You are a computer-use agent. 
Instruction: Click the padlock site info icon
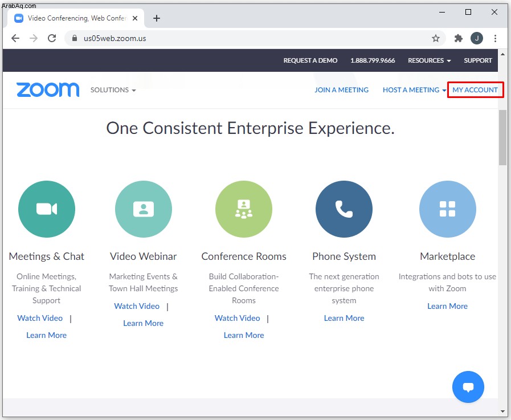[74, 38]
